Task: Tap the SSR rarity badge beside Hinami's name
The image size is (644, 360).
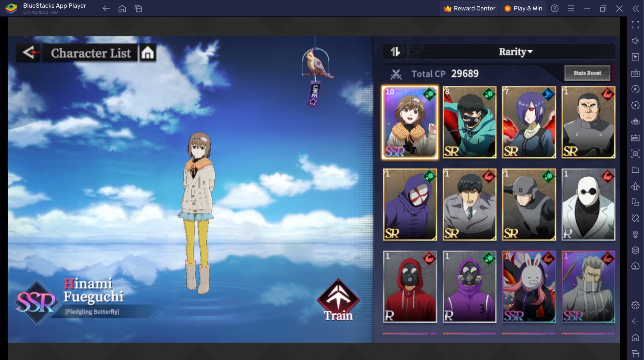Action: pyautogui.click(x=36, y=302)
